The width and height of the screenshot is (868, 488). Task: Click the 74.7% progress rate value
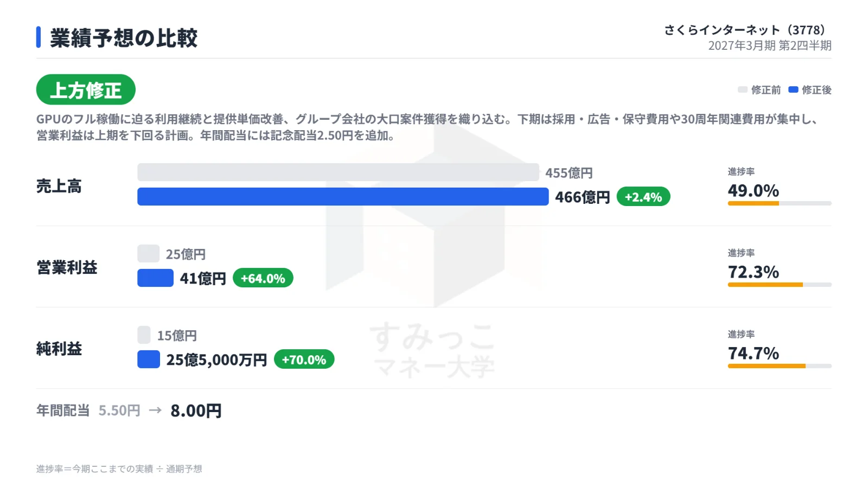tap(754, 353)
